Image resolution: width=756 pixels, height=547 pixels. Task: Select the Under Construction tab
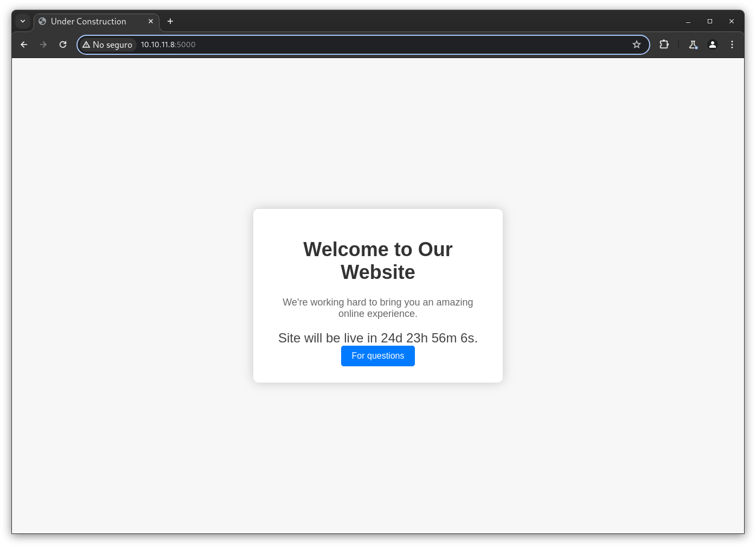(x=88, y=21)
